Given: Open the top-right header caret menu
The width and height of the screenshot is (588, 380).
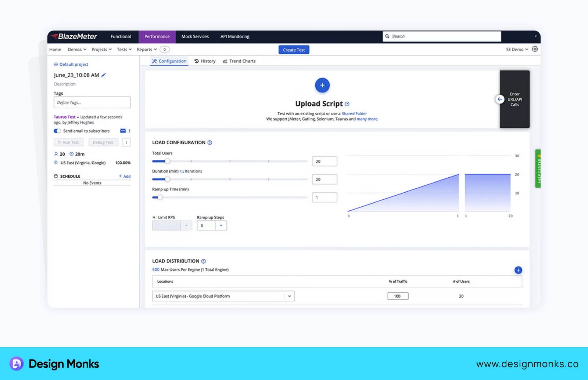Looking at the screenshot, I should (535, 36).
